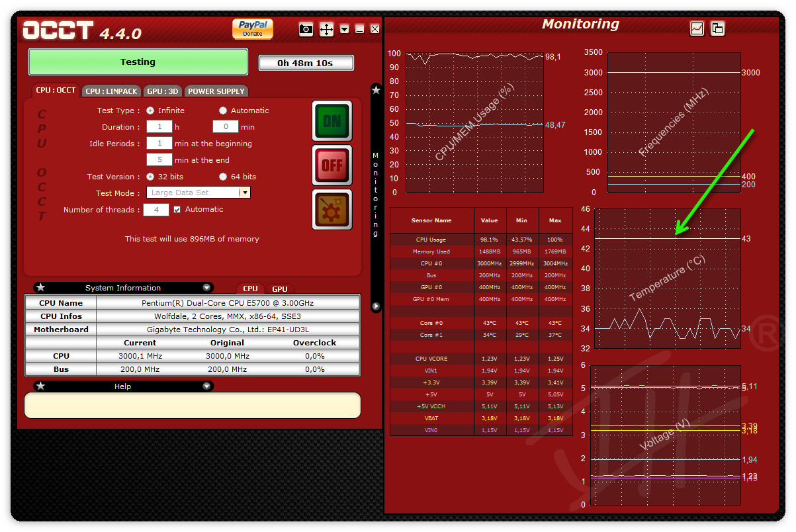This screenshot has width=796, height=532.
Task: Toggle the Automatic threads checkbox
Action: pos(177,209)
